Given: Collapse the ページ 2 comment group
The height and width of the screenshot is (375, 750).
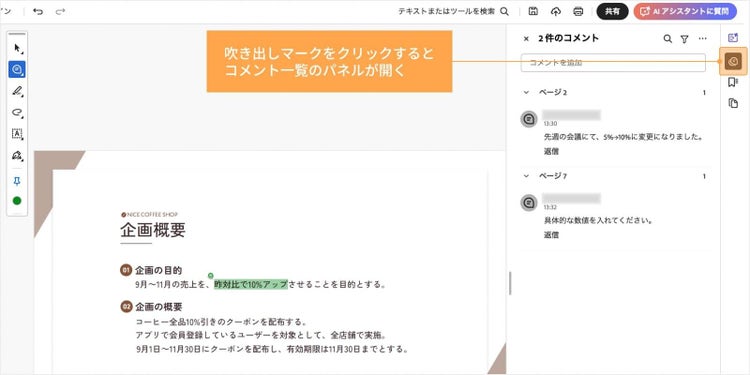Looking at the screenshot, I should (x=527, y=92).
